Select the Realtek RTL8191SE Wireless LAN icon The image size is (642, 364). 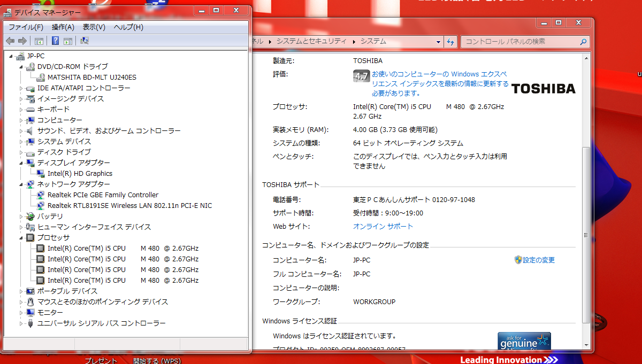(41, 205)
